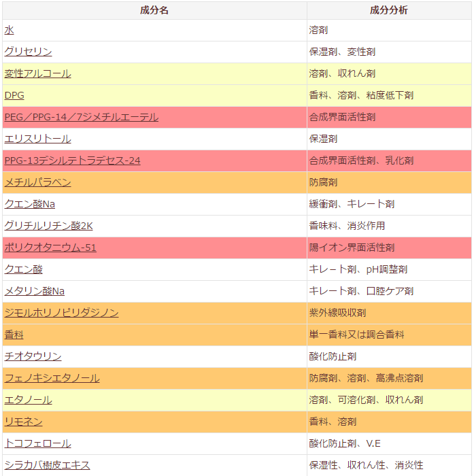The width and height of the screenshot is (474, 476).
Task: Select the 単一香料又は調合香料 cell
Action: (389, 335)
